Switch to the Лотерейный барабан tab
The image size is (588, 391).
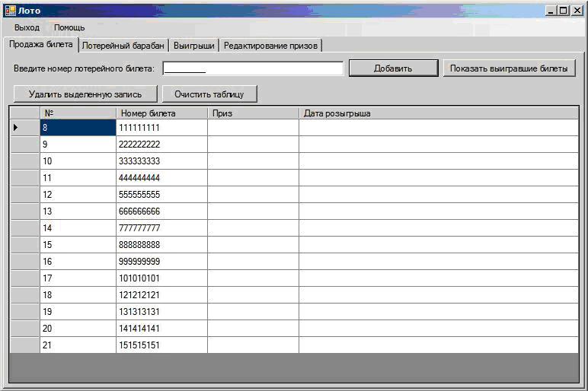tap(123, 46)
